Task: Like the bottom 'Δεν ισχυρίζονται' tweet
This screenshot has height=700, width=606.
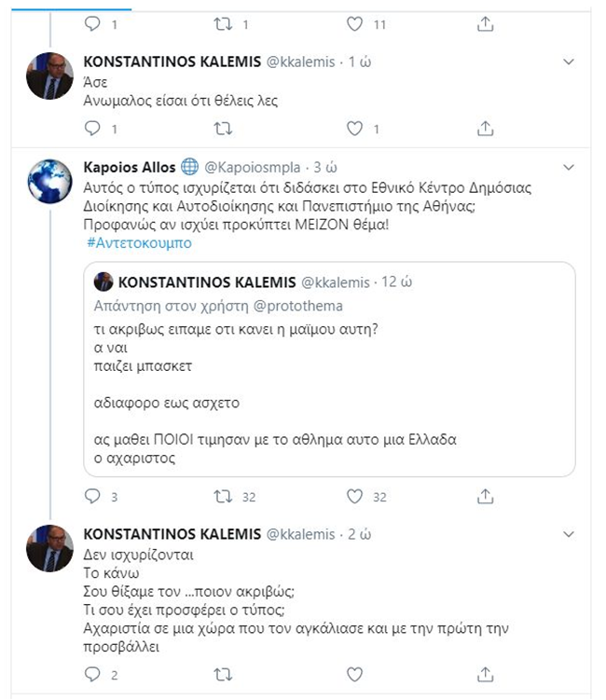Action: tap(354, 674)
